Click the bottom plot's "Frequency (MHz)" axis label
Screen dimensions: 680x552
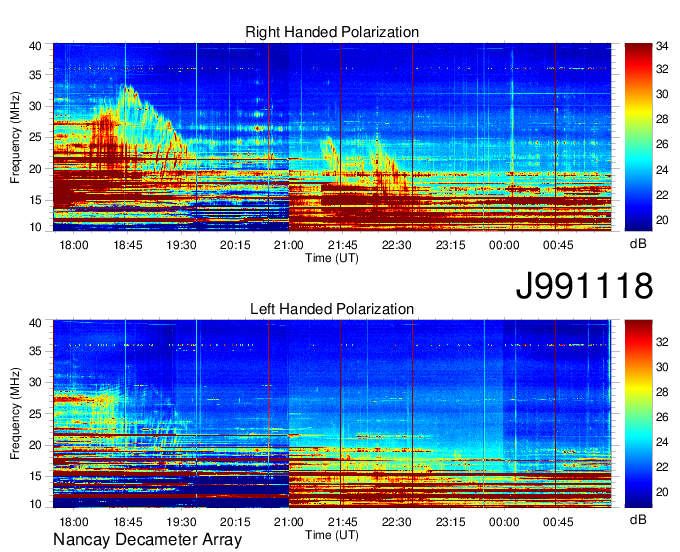15,414
